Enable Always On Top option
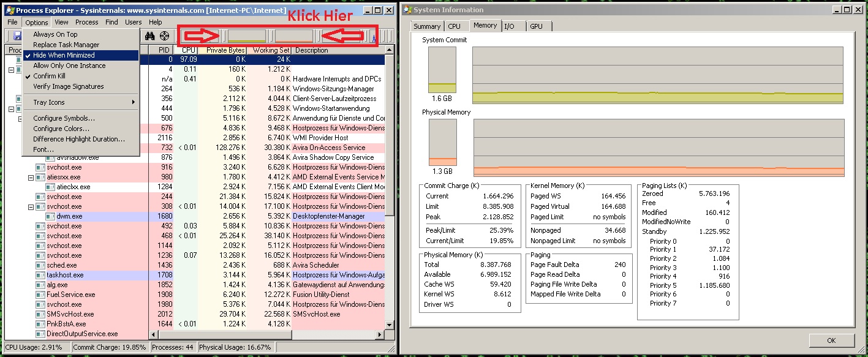 (80, 34)
